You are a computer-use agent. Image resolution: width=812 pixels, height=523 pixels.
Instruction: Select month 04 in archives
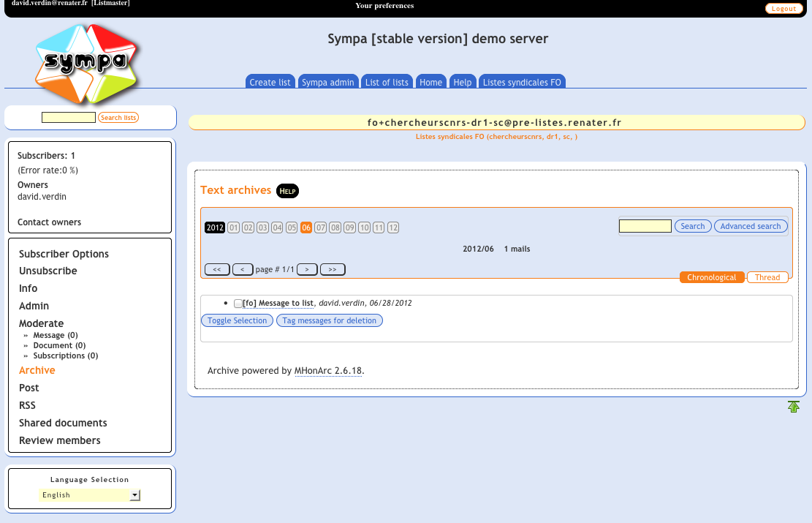[x=277, y=227]
